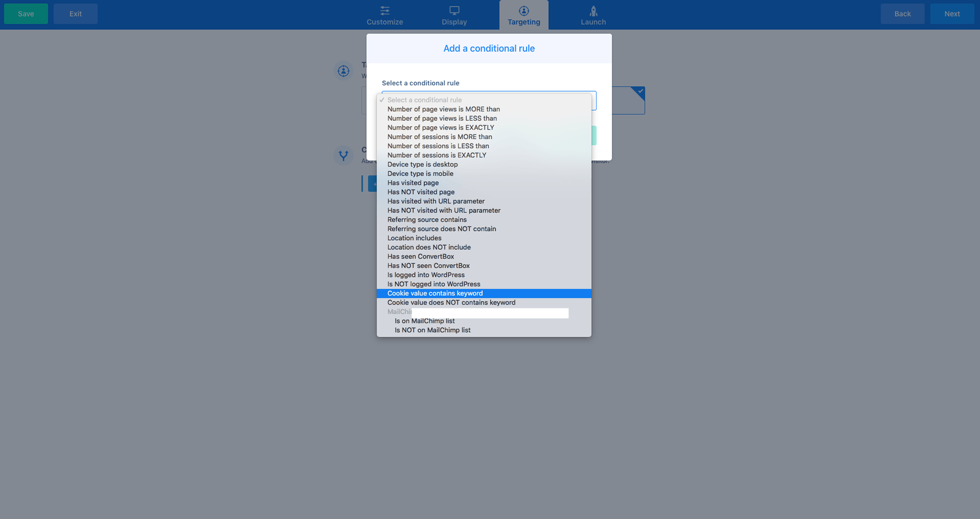
Task: Select Has visited page rule
Action: [484, 183]
